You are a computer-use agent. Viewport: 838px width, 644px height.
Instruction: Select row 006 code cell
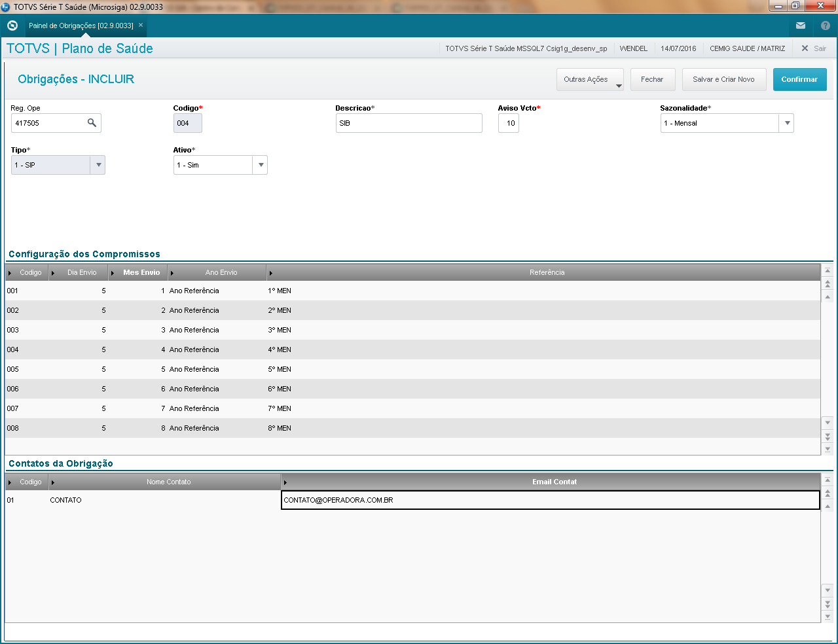tap(27, 389)
